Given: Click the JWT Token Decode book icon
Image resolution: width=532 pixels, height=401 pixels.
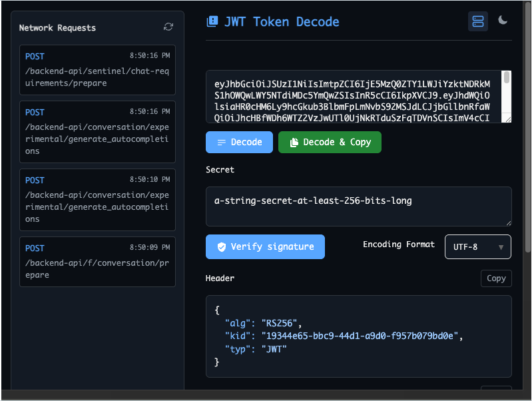Looking at the screenshot, I should point(212,22).
